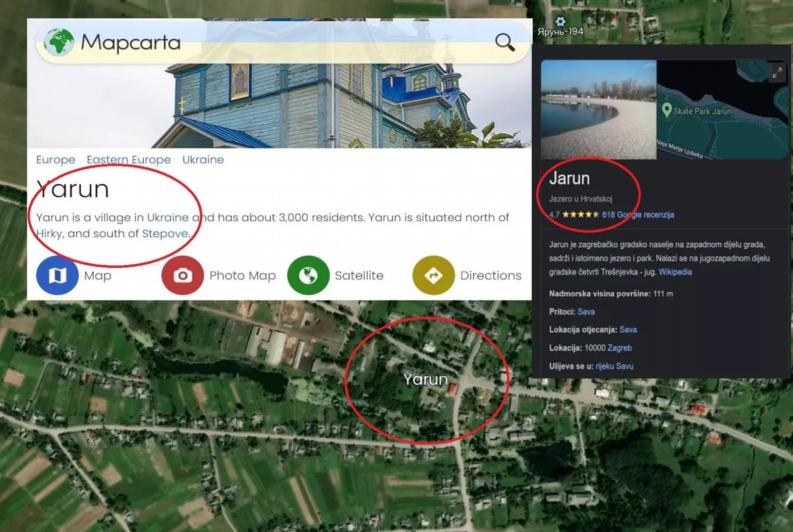Open the rijeku Savu link
793x532 pixels.
[614, 366]
